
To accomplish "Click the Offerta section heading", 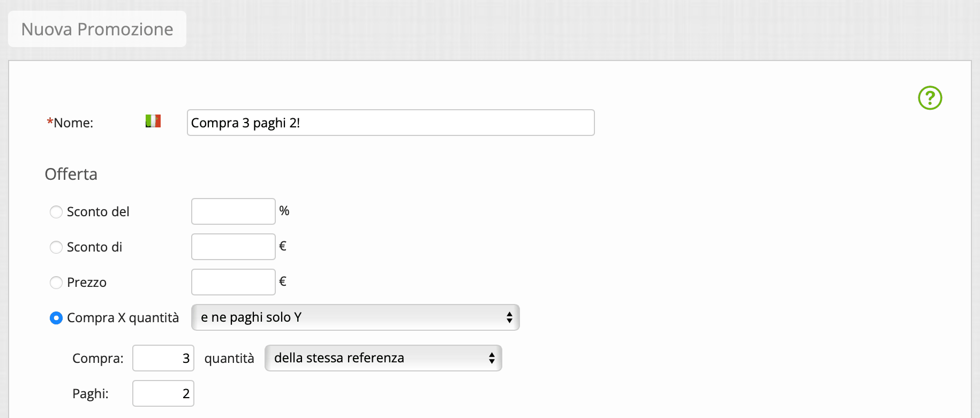I will [71, 174].
